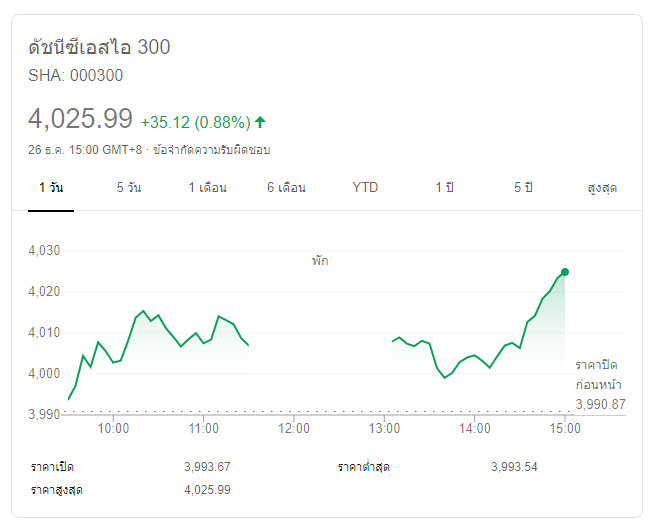
Task: Select the 1 ปี tab
Action: click(x=443, y=188)
